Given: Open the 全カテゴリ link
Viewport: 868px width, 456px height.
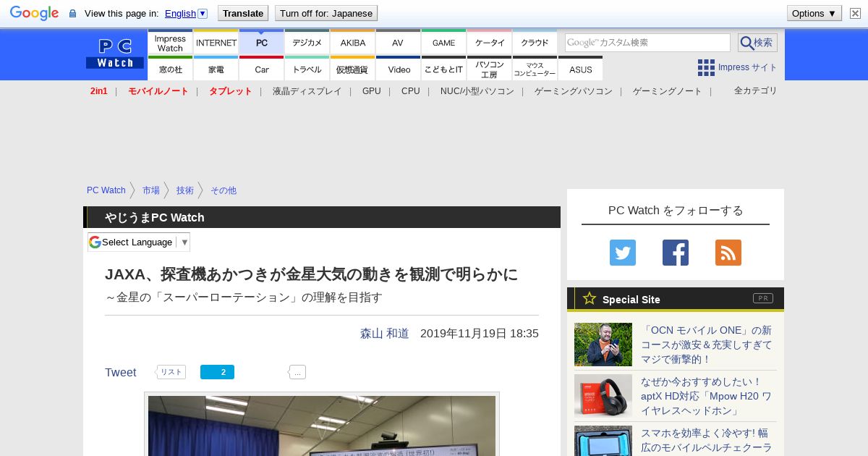Looking at the screenshot, I should [756, 90].
